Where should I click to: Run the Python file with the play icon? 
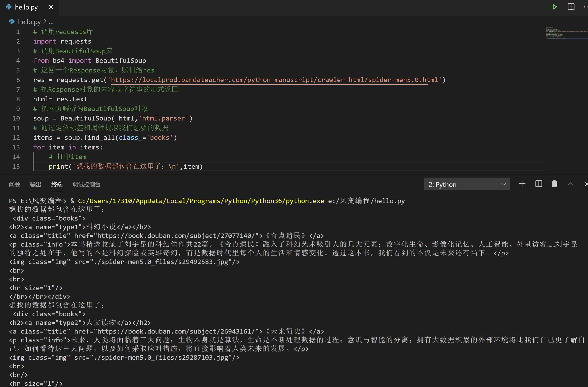(x=555, y=7)
